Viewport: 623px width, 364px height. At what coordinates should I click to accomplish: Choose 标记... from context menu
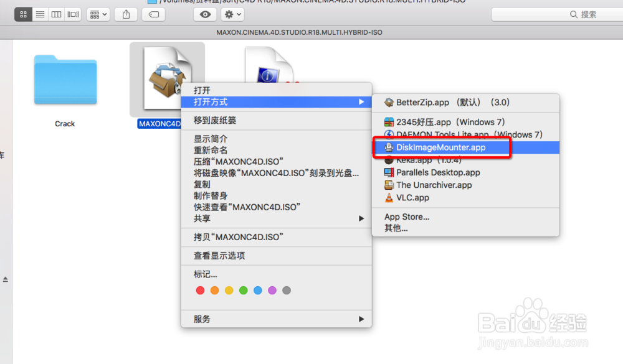pyautogui.click(x=276, y=274)
